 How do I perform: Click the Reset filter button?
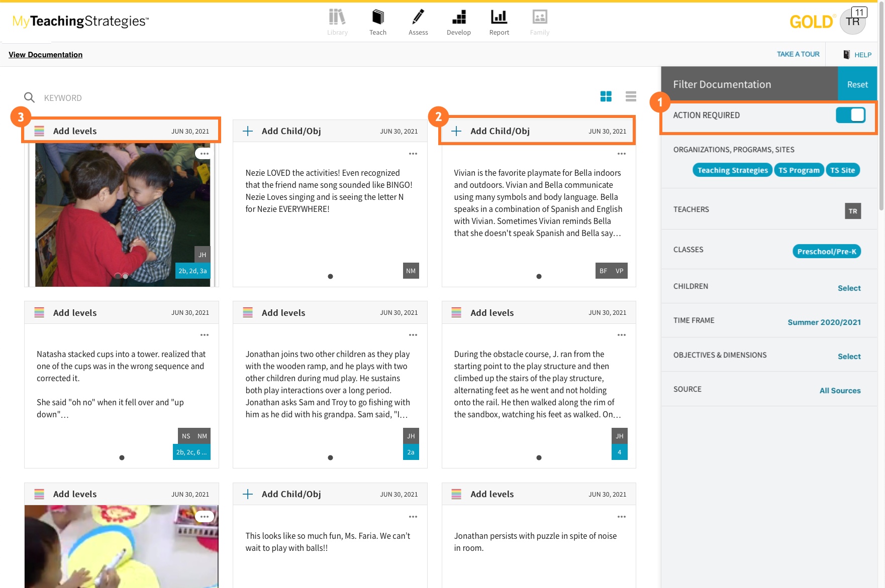(857, 84)
